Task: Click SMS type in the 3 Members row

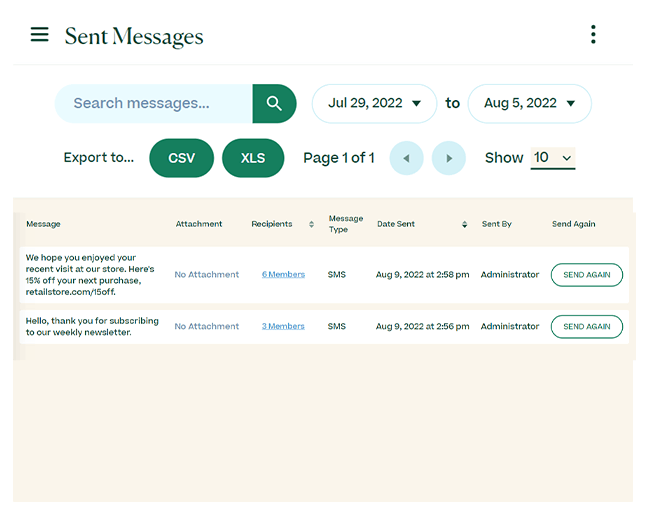Action: (337, 326)
